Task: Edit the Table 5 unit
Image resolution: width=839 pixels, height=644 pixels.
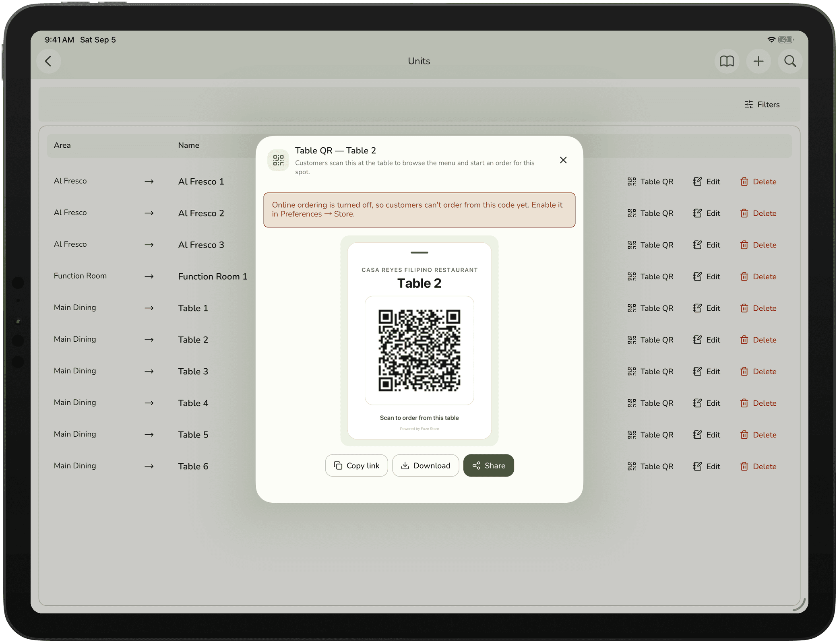Action: click(707, 435)
